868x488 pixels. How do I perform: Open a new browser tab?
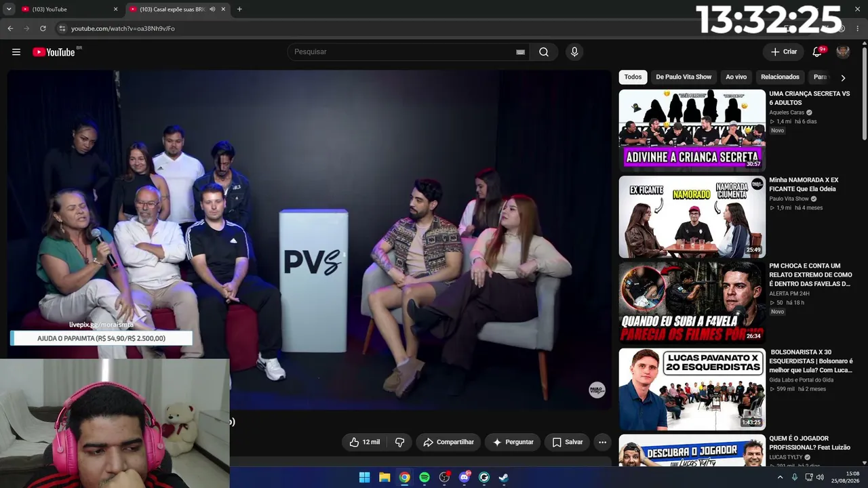tap(239, 9)
